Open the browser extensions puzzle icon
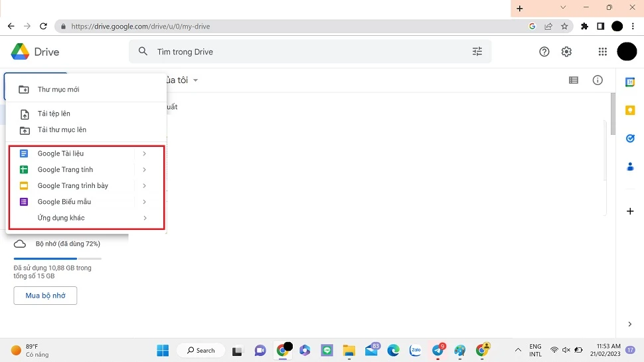644x362 pixels. coord(584,27)
